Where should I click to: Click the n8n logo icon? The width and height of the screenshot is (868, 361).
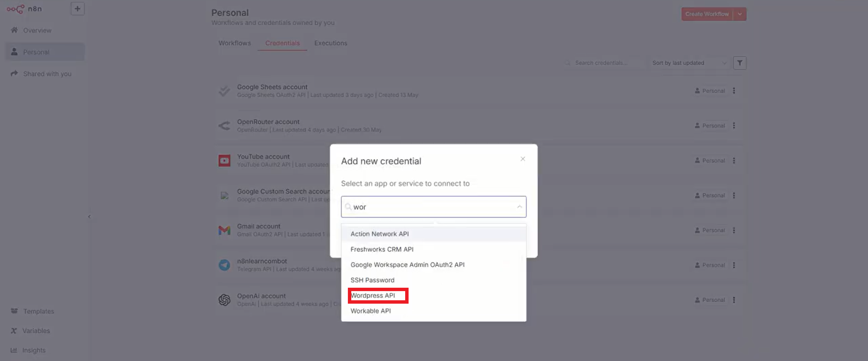pyautogui.click(x=16, y=9)
